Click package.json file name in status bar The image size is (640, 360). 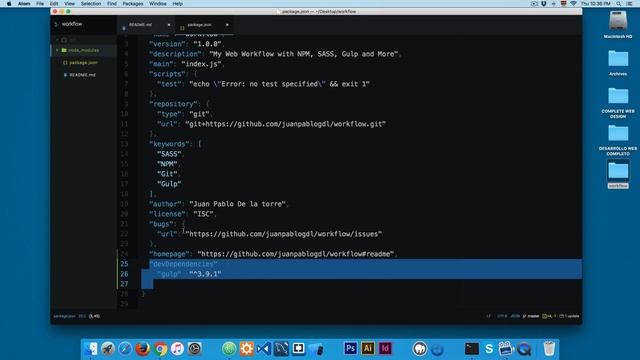(x=64, y=316)
